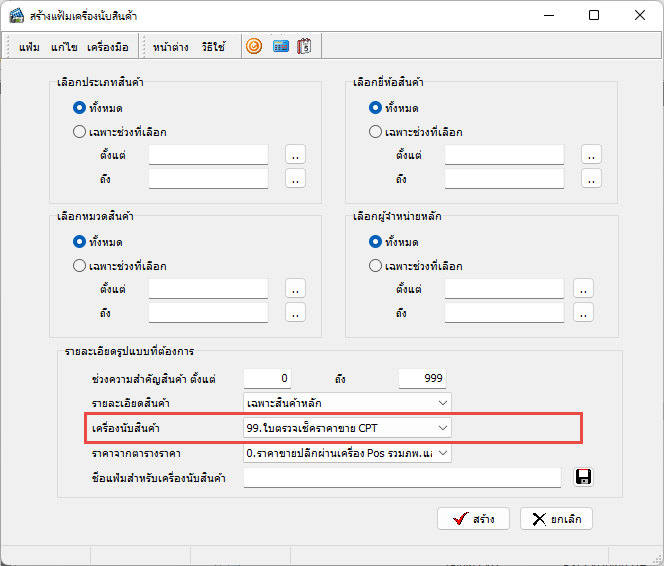The image size is (664, 566).
Task: Select ทั้งหมด under เลือกยี่ห้อสินค้า
Action: coord(376,107)
